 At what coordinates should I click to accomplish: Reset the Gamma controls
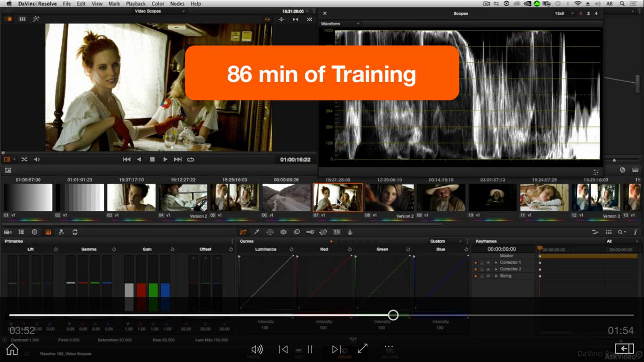[x=114, y=249]
